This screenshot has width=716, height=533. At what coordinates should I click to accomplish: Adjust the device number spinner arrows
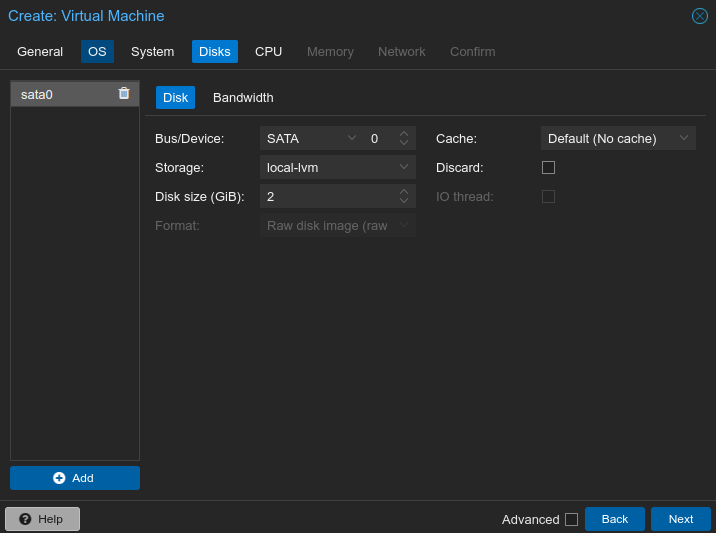404,138
